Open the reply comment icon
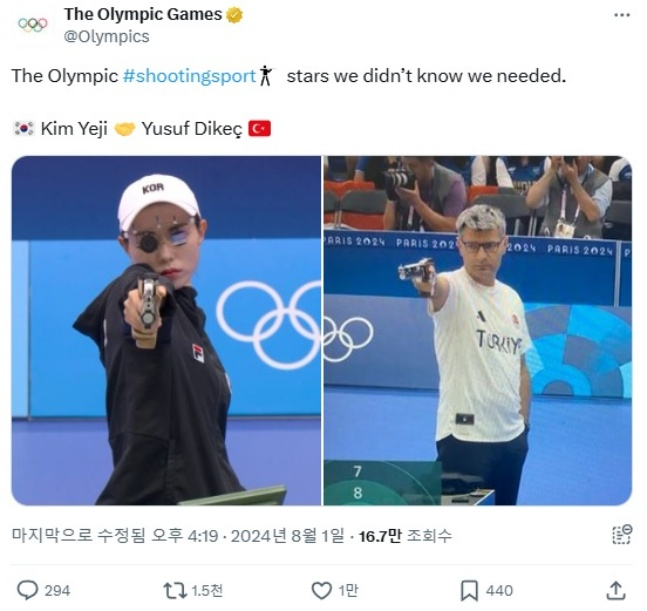The height and width of the screenshot is (611, 647). click(28, 590)
